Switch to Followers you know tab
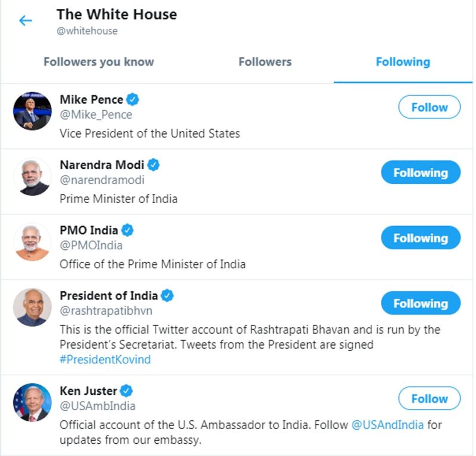This screenshot has height=456, width=476. pos(99,62)
